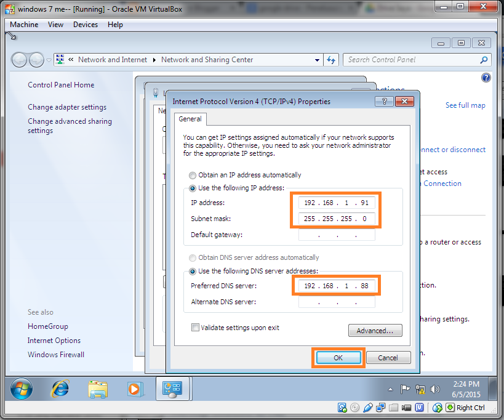Open Windows Media Player taskbar icon
This screenshot has width=504, height=420.
coord(135,389)
